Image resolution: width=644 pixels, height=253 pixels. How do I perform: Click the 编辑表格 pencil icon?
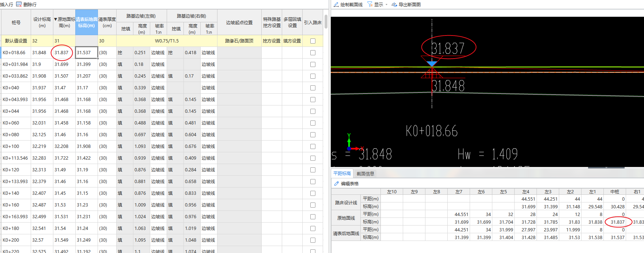click(x=337, y=183)
